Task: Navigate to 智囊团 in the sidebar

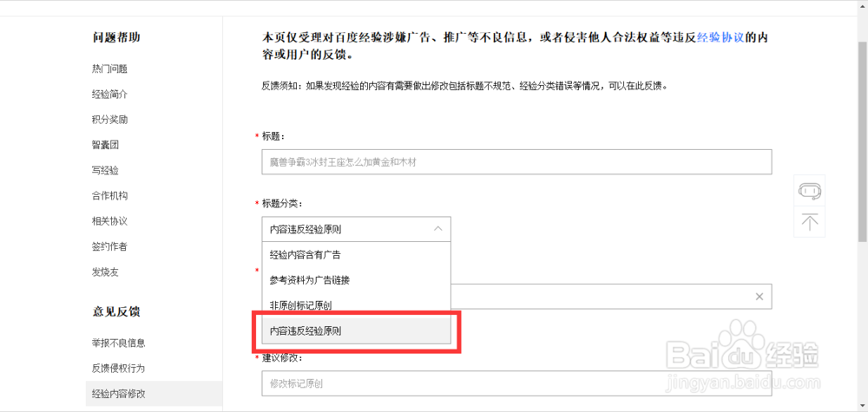Action: pyautogui.click(x=104, y=145)
